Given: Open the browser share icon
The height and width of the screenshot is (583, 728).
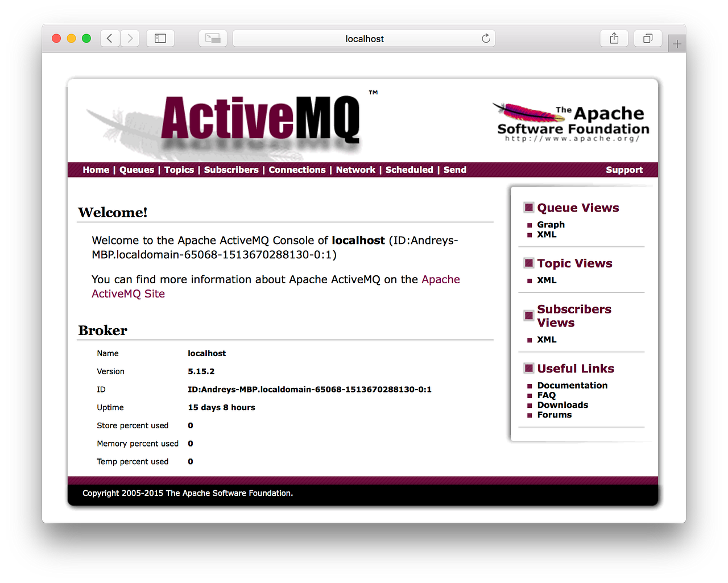Looking at the screenshot, I should [x=614, y=38].
